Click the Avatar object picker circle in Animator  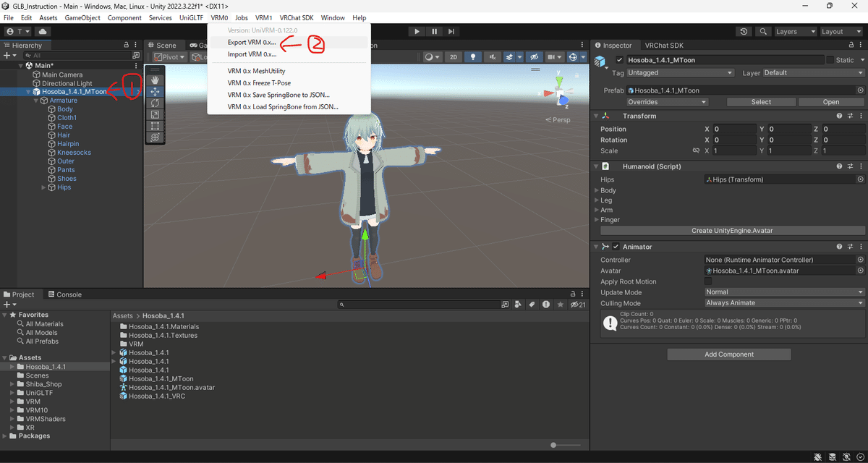(860, 271)
